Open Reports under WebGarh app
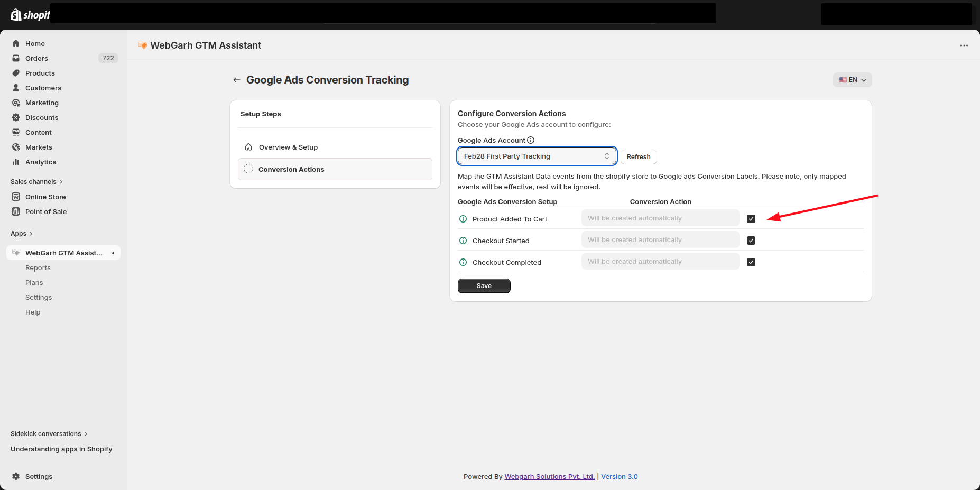 38,268
